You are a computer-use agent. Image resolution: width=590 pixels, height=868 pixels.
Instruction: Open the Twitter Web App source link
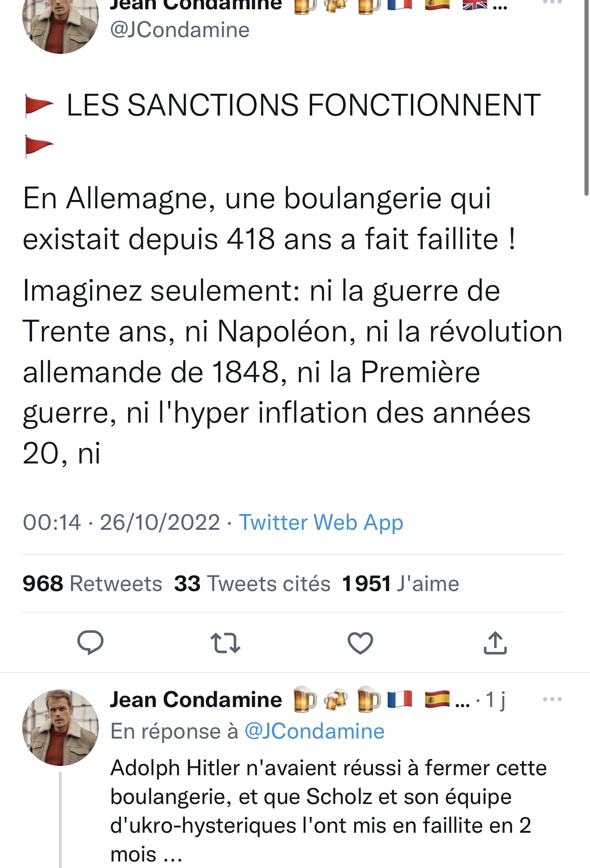click(321, 522)
